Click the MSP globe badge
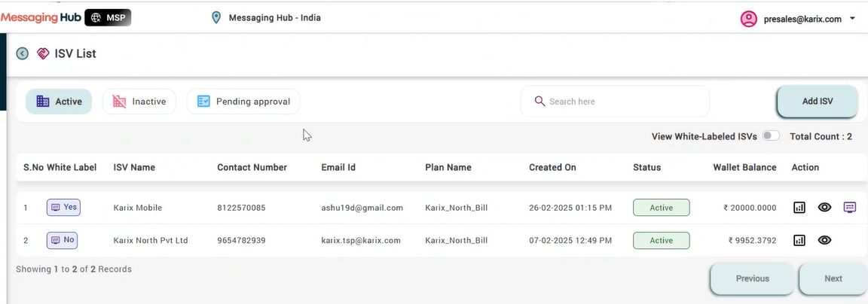 108,18
